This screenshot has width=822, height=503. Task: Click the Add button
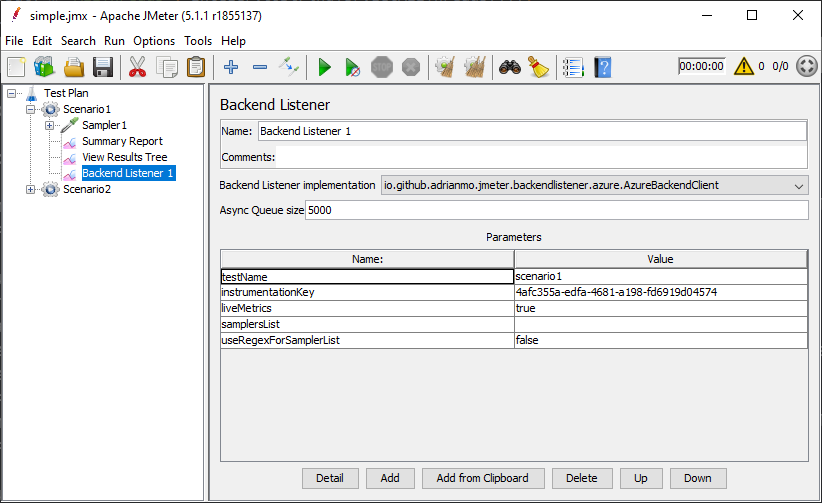point(390,478)
